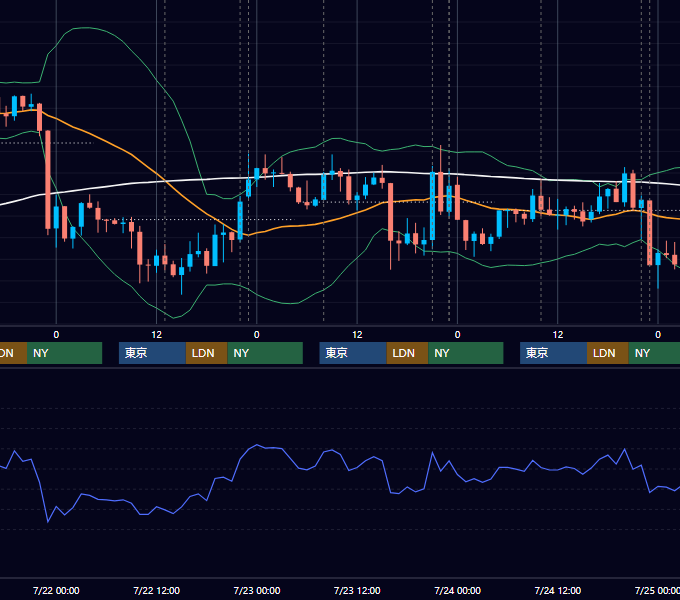Image resolution: width=680 pixels, height=600 pixels.
Task: Click the LDN session block on July 23
Action: [407, 353]
